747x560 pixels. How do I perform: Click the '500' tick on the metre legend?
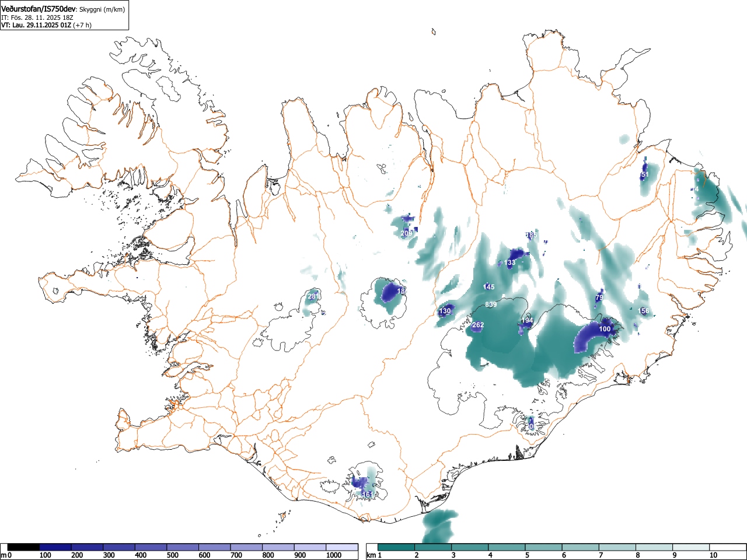coord(172,555)
